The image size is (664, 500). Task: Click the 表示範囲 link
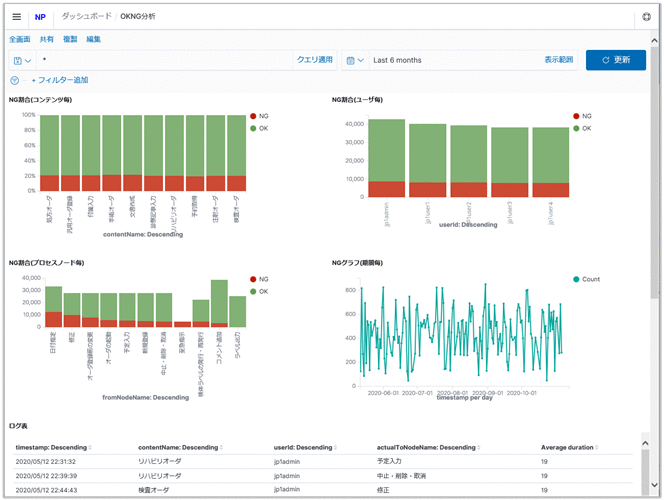tap(559, 60)
